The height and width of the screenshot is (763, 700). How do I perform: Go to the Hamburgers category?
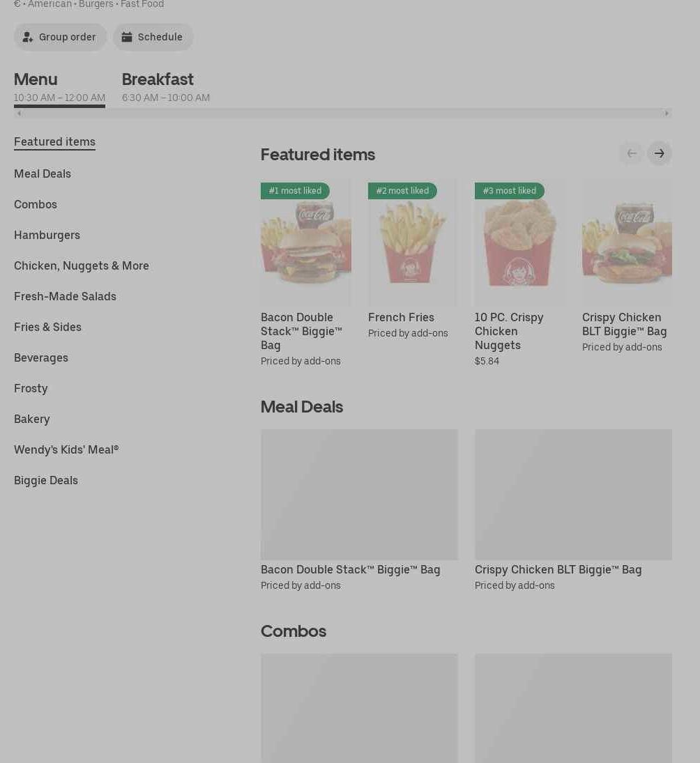click(x=47, y=235)
